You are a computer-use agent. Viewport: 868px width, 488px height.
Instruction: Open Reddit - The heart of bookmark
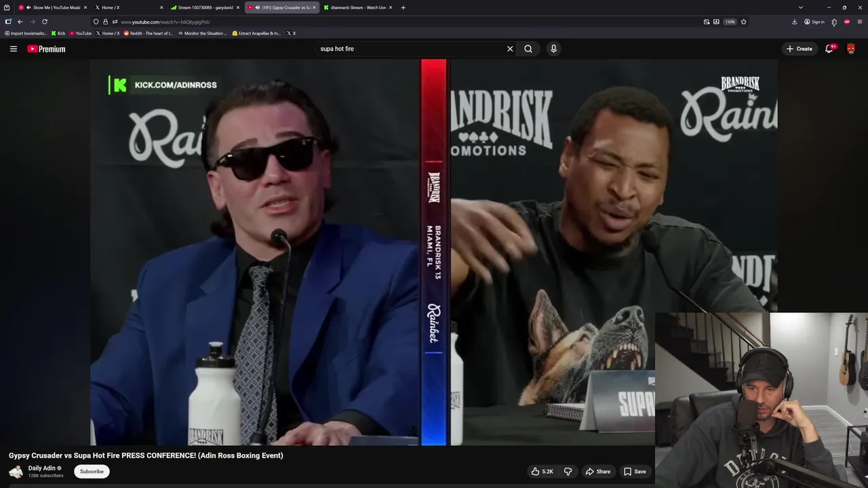(148, 33)
